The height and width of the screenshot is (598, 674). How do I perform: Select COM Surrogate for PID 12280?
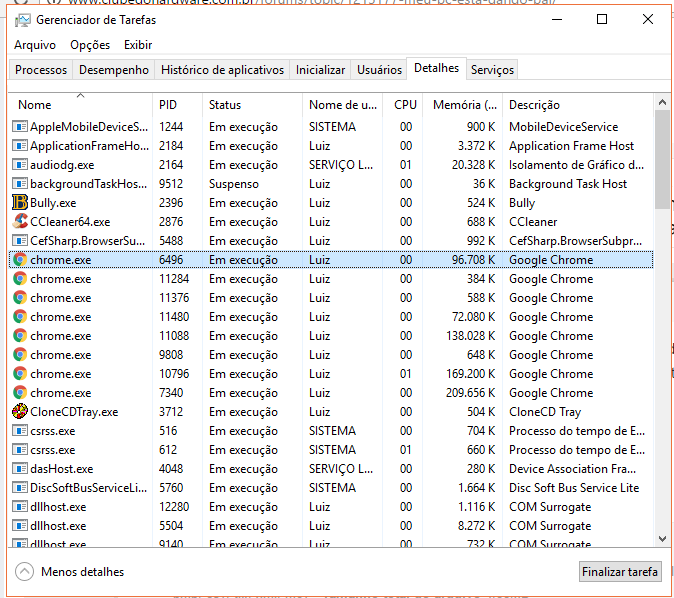click(550, 507)
